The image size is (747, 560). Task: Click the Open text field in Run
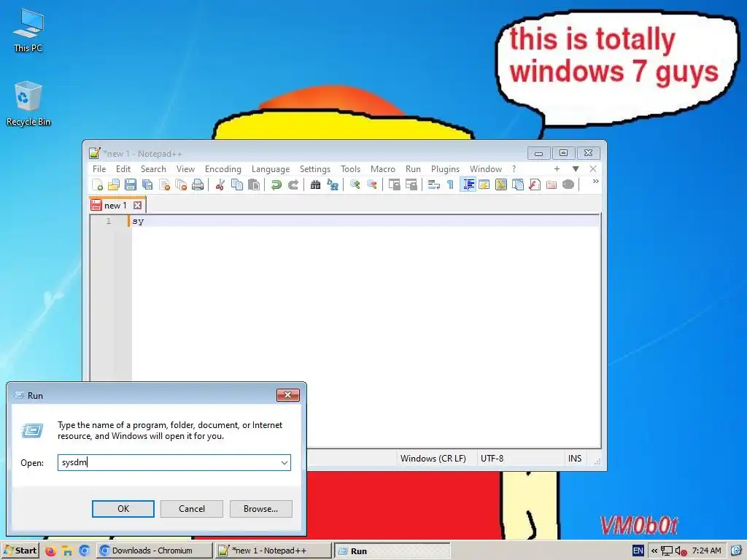point(168,462)
